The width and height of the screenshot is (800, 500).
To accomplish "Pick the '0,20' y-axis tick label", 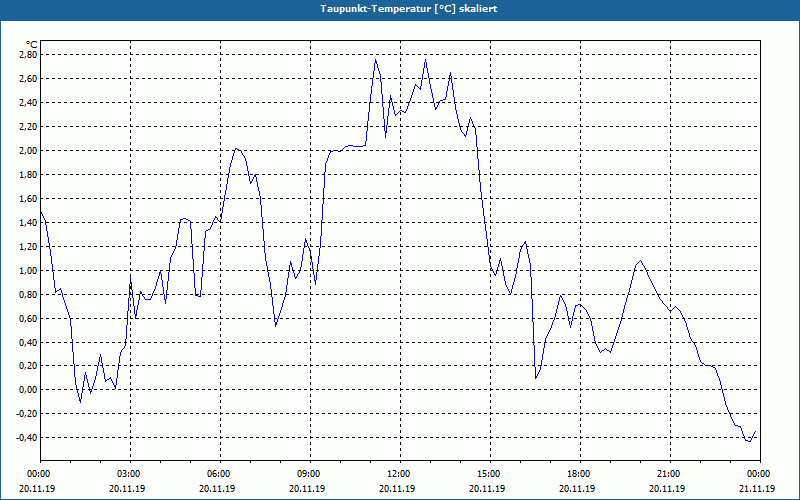I will click(28, 366).
